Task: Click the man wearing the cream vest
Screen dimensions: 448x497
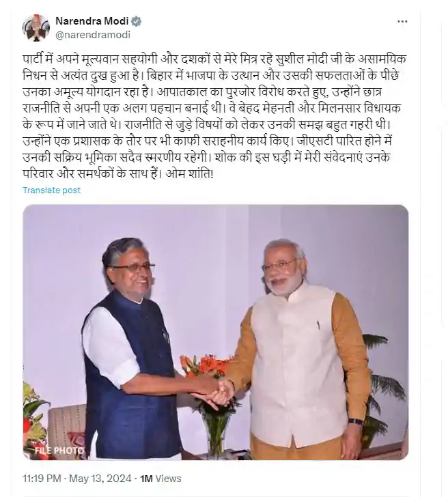Action: (x=301, y=349)
